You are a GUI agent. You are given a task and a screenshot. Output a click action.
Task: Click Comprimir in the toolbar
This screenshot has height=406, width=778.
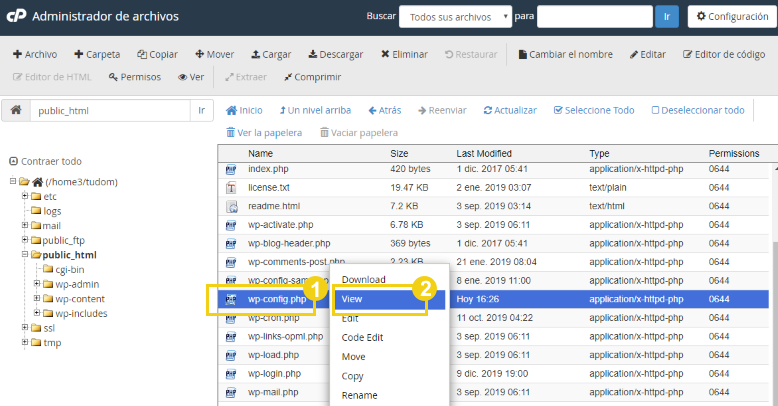(x=313, y=77)
